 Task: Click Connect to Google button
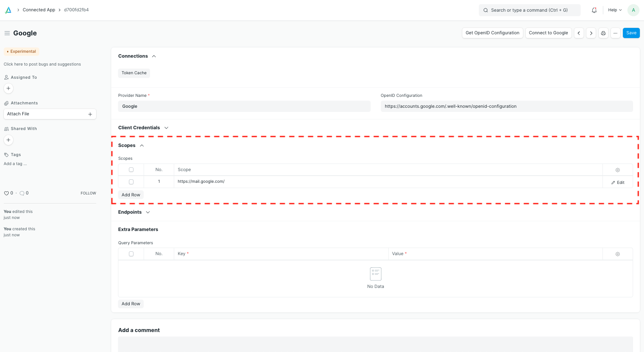pos(548,33)
